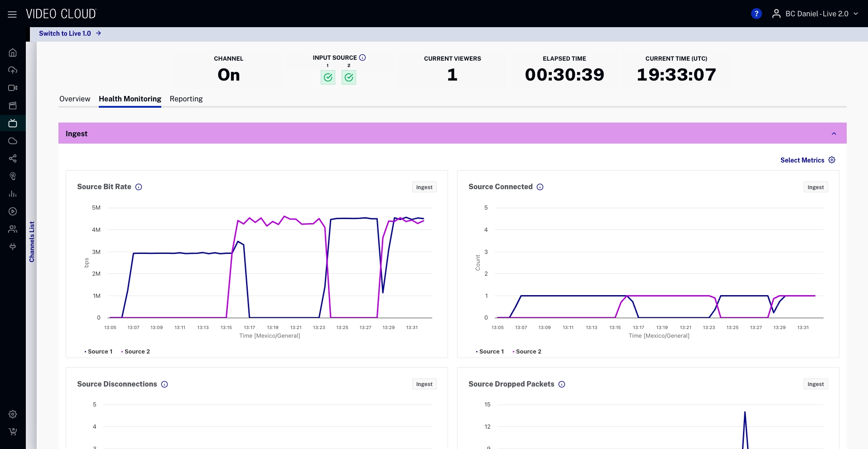The height and width of the screenshot is (449, 868).
Task: Open the cloud upload module icon
Action: 13,70
